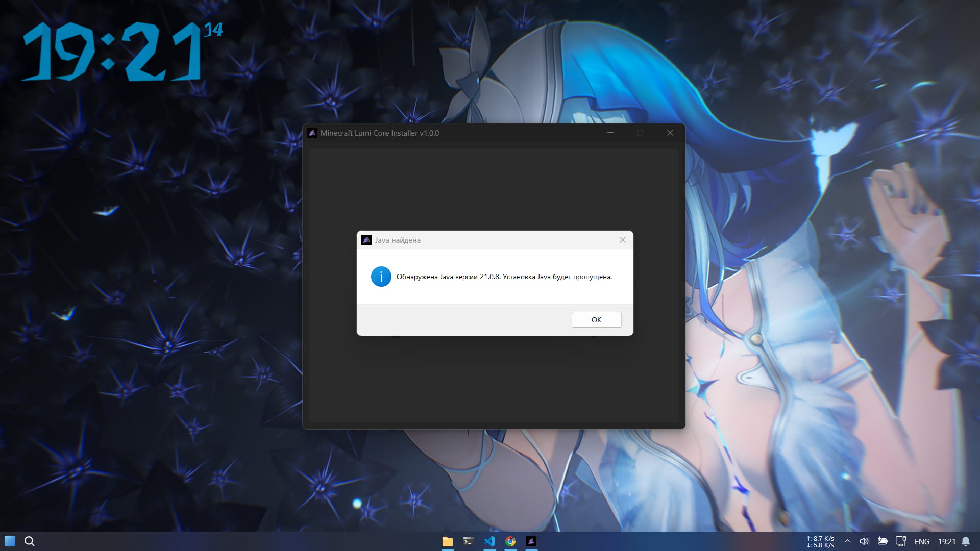980x551 pixels.
Task: Click the network speed indicator in the tray
Action: point(820,541)
